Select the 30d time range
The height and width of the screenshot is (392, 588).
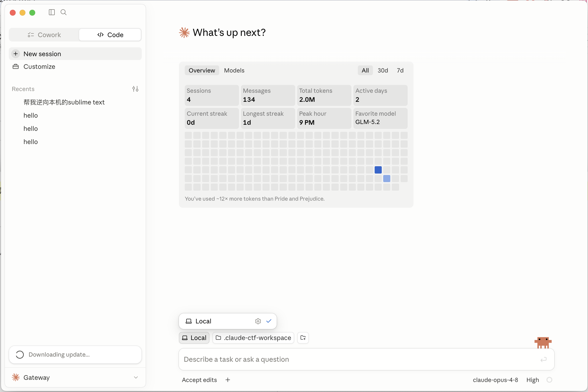[383, 71]
